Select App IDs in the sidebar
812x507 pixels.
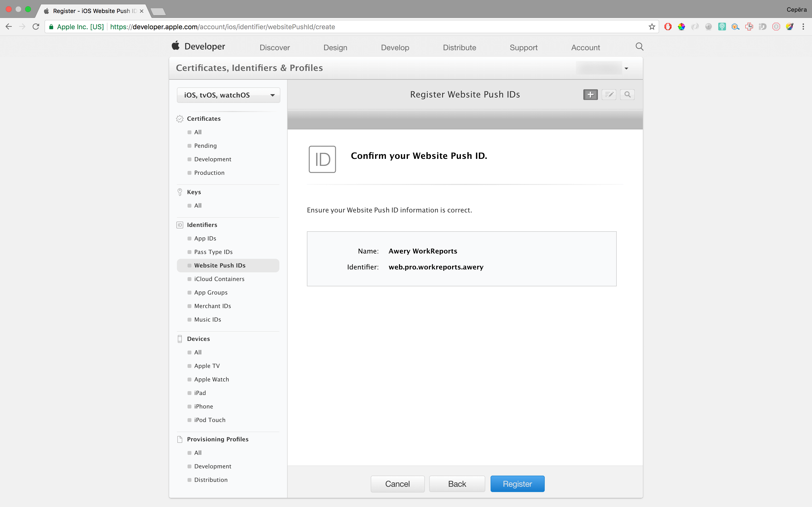205,239
